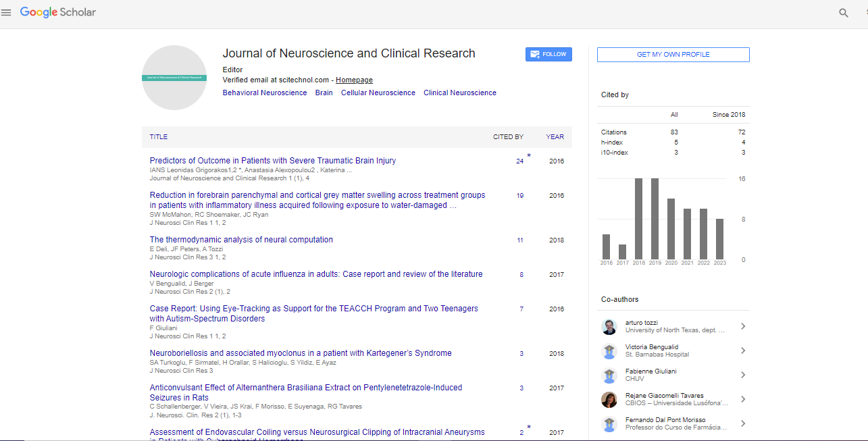Click the Citations metric label

pos(614,132)
